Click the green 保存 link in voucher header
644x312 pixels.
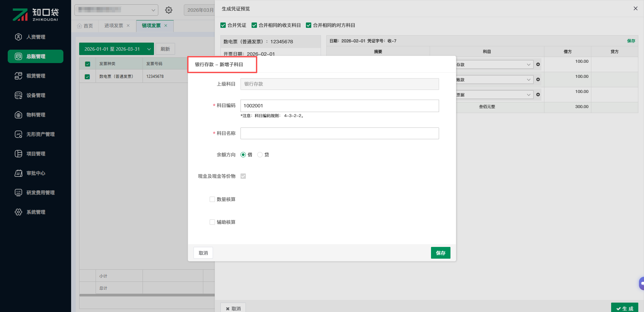(631, 41)
